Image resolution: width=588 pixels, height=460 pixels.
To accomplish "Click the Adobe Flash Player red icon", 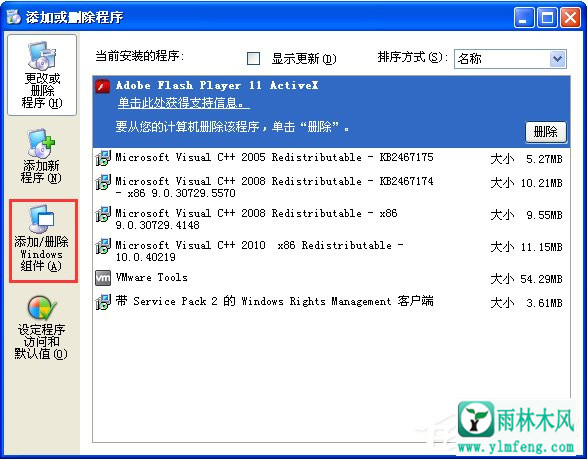I will tap(102, 86).
